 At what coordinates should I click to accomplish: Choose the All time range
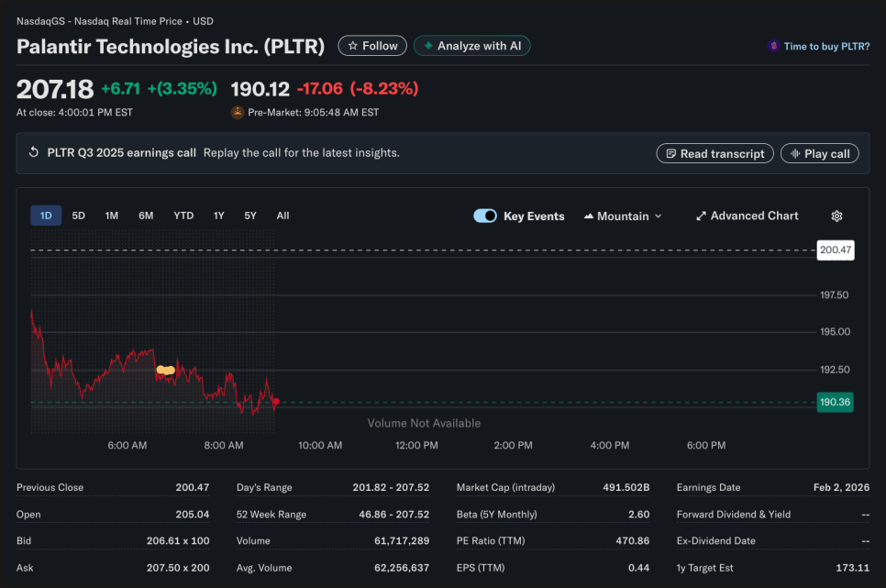pos(282,216)
